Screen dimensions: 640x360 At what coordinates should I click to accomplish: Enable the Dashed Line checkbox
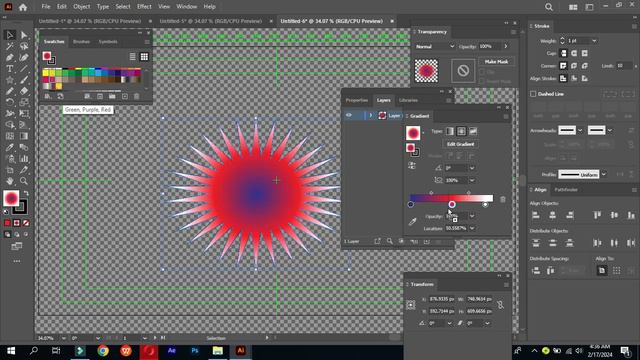point(533,94)
